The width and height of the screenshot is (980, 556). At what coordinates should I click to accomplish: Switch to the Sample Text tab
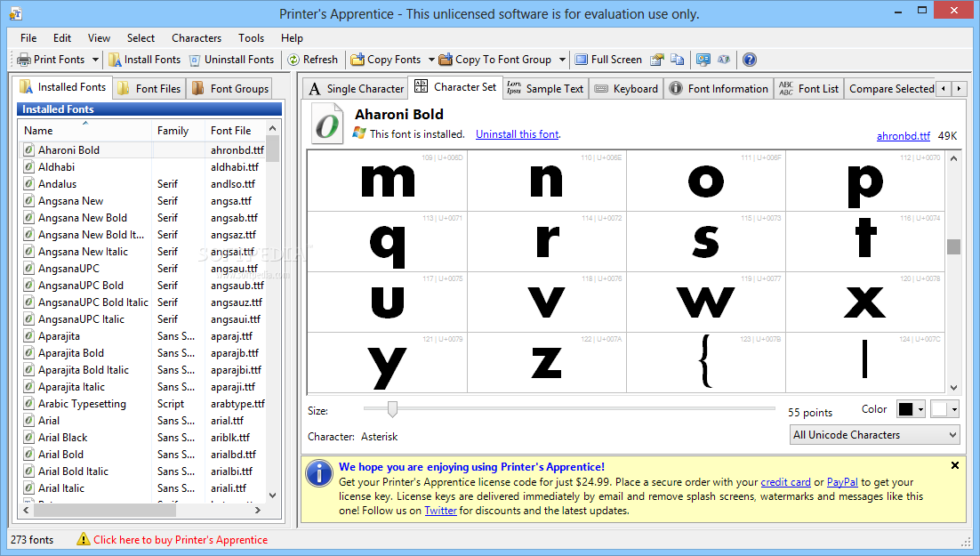pos(545,89)
